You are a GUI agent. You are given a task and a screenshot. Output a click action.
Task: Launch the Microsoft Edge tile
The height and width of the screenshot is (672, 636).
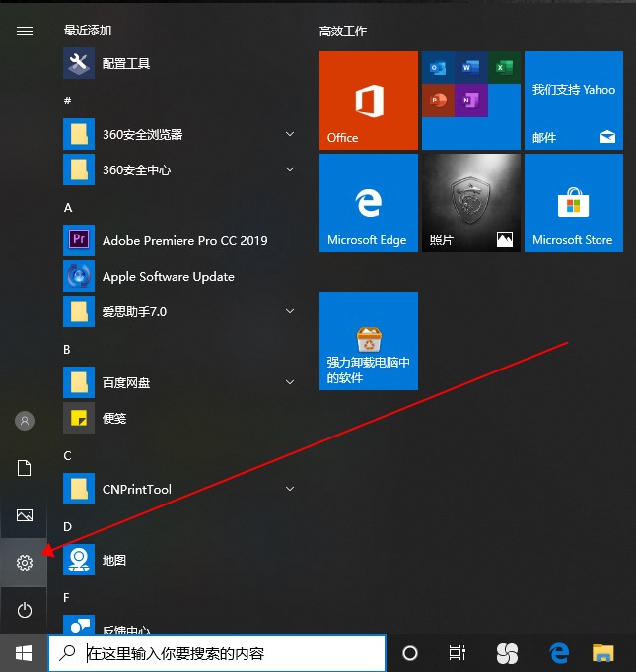[369, 203]
